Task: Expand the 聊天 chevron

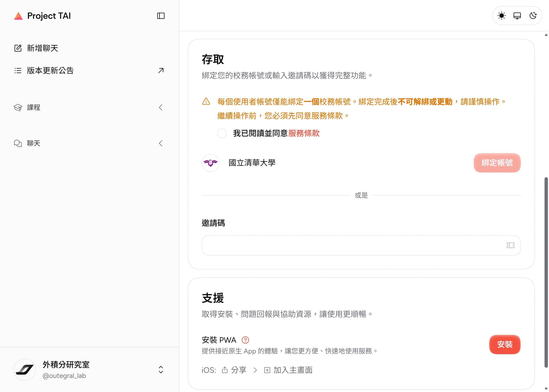Action: coord(161,143)
